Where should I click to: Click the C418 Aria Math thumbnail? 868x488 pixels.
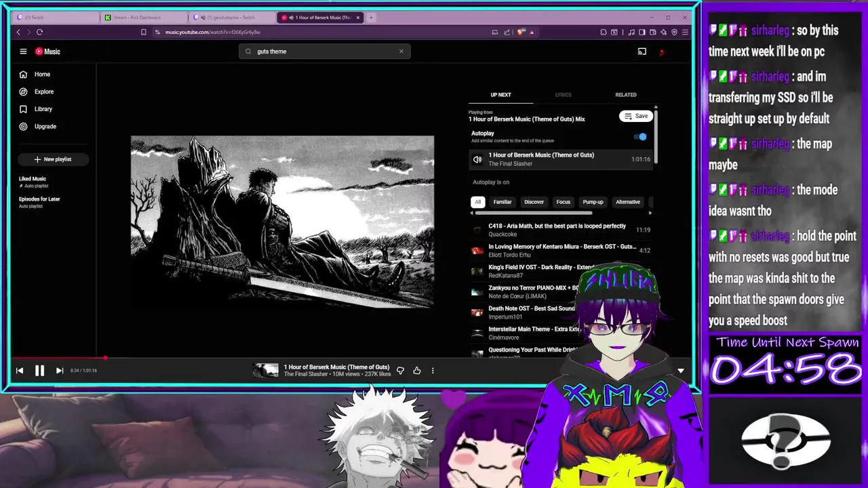click(x=477, y=230)
